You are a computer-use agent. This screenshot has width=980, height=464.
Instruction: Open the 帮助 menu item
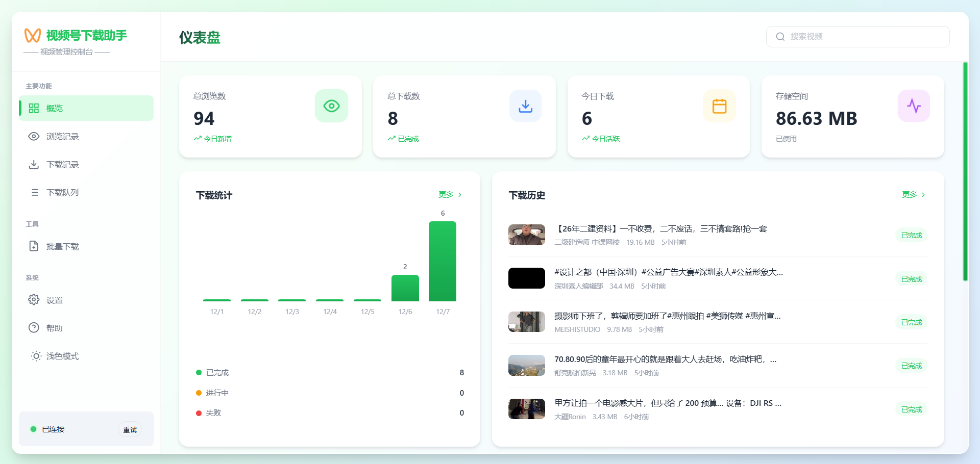[86, 328]
